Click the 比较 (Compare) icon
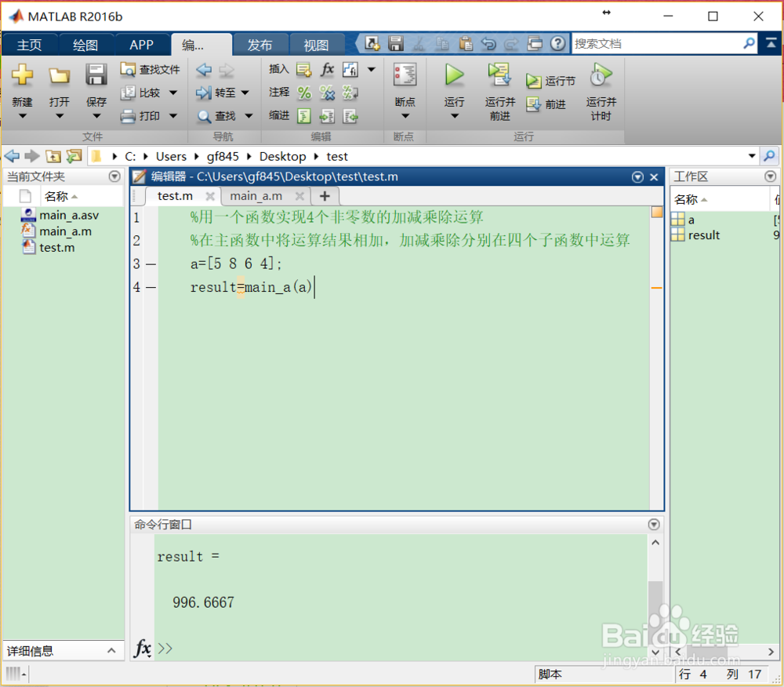 tap(144, 93)
